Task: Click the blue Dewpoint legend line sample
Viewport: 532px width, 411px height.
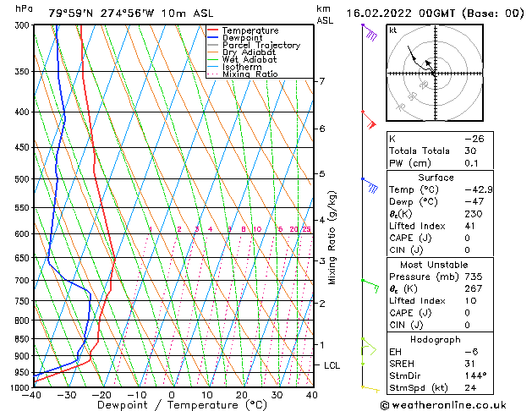Action: click(x=213, y=38)
